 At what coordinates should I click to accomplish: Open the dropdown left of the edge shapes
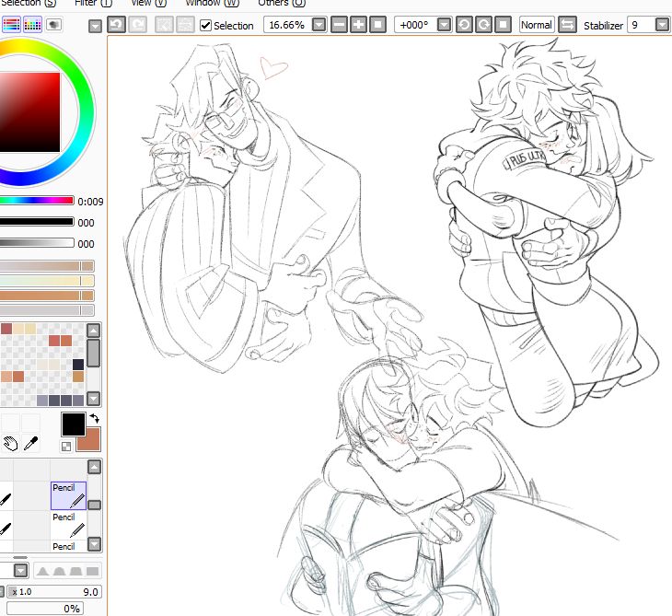20,571
